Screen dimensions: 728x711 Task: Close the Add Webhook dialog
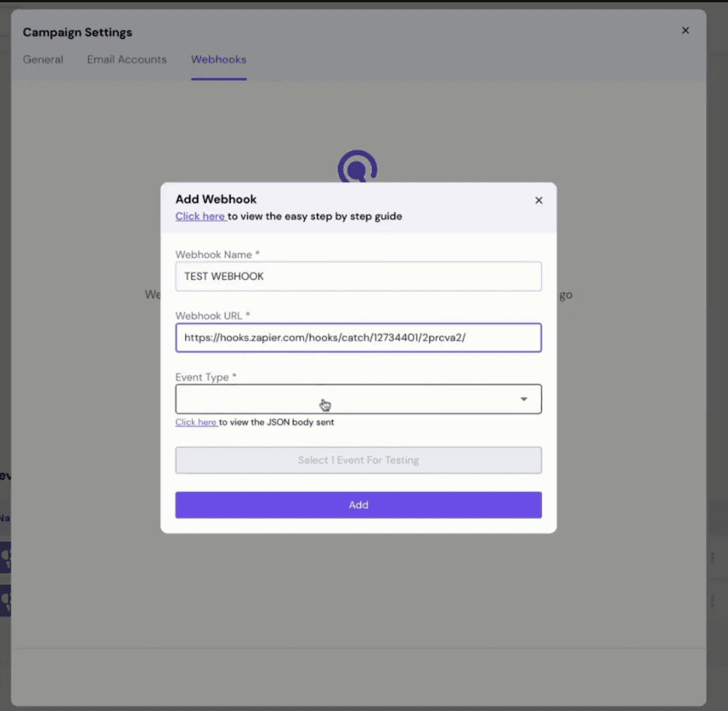(538, 200)
